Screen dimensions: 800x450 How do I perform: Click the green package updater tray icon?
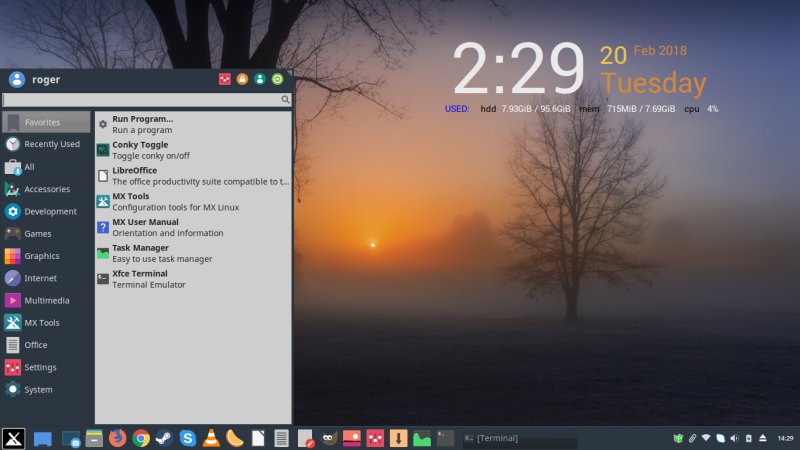[678, 438]
